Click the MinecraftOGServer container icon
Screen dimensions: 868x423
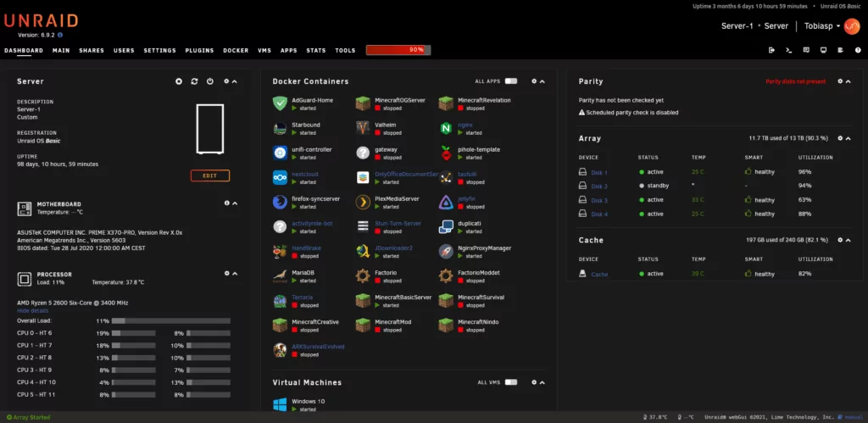pyautogui.click(x=363, y=103)
